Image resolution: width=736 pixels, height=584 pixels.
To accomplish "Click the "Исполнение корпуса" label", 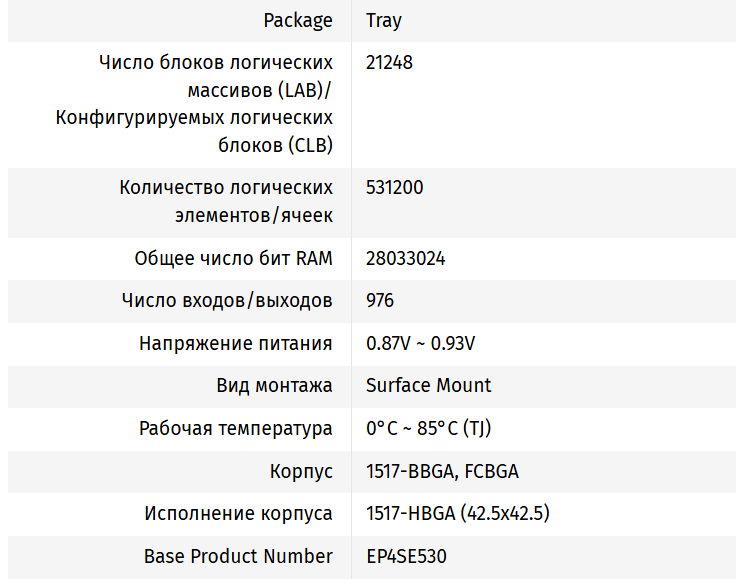I will click(238, 513).
